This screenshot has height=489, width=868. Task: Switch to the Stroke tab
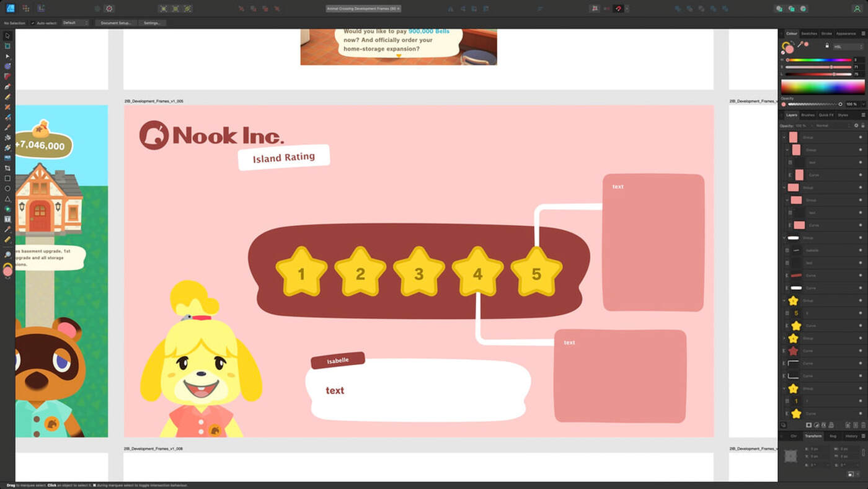[826, 34]
